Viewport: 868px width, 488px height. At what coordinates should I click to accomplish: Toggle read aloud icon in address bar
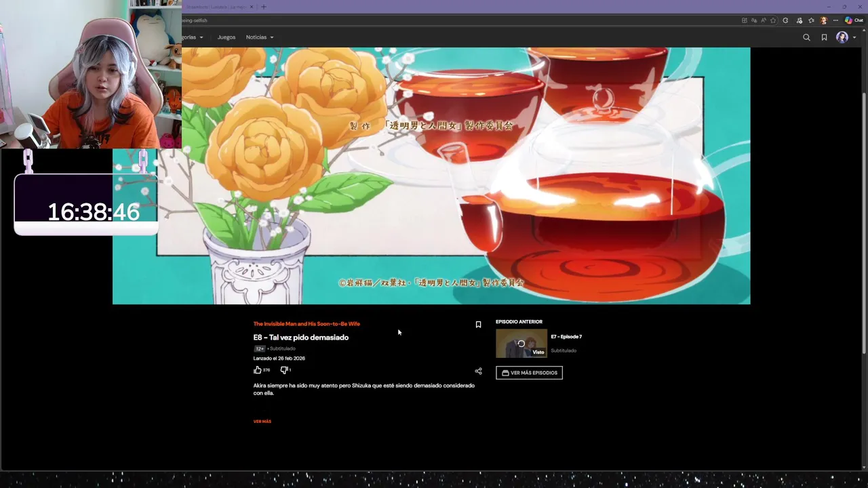[764, 20]
